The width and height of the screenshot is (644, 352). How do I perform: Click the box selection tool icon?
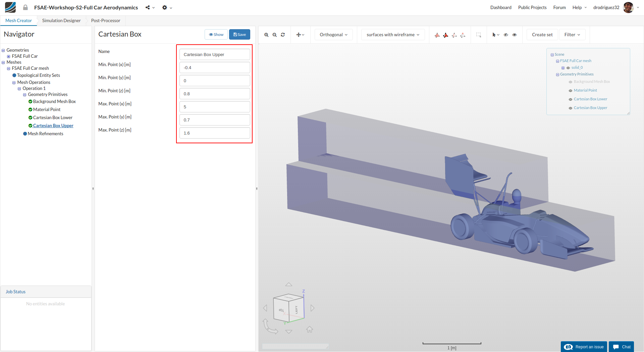click(x=479, y=35)
